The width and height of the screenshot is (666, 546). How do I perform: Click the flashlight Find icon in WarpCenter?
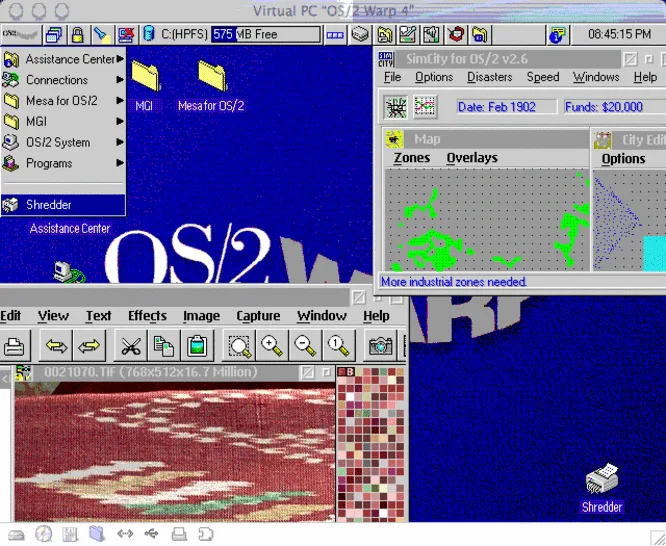click(x=102, y=34)
